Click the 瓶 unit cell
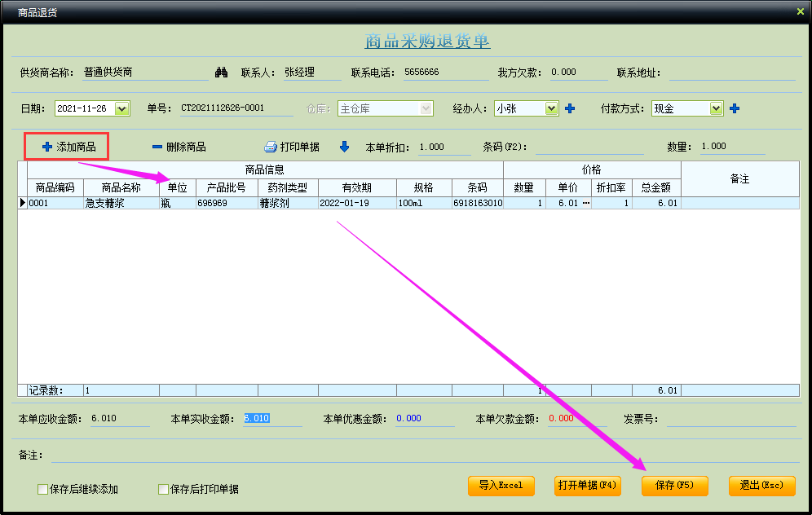The image size is (812, 515). (178, 203)
